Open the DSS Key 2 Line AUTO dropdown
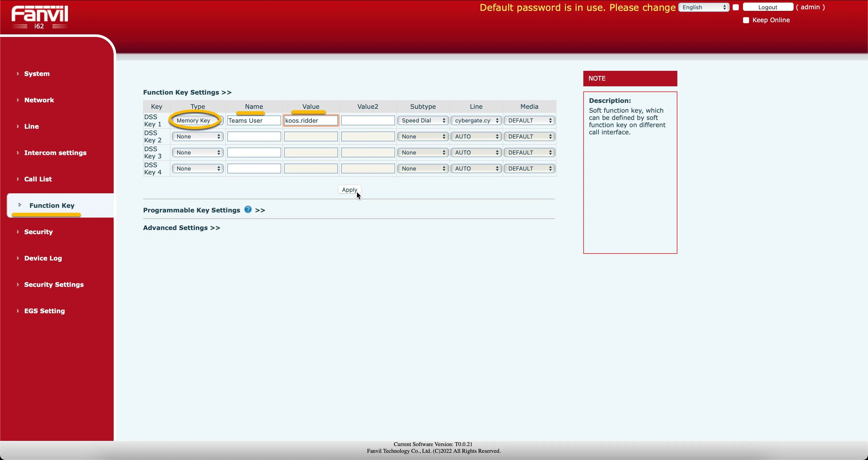868x460 pixels. 476,136
